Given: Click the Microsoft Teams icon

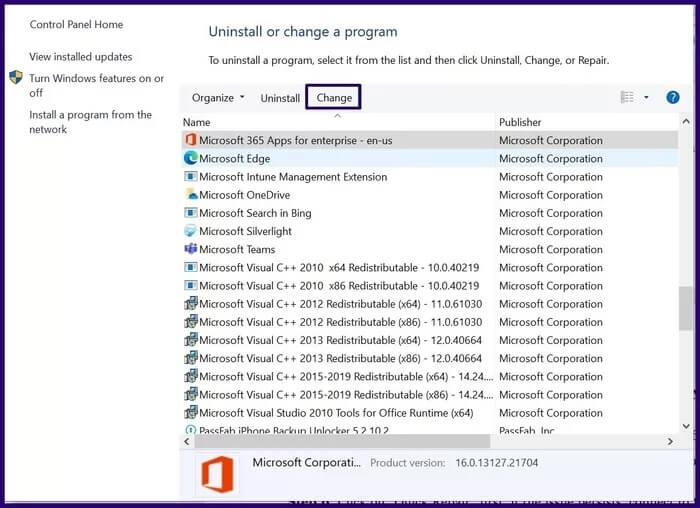Looking at the screenshot, I should (x=191, y=249).
